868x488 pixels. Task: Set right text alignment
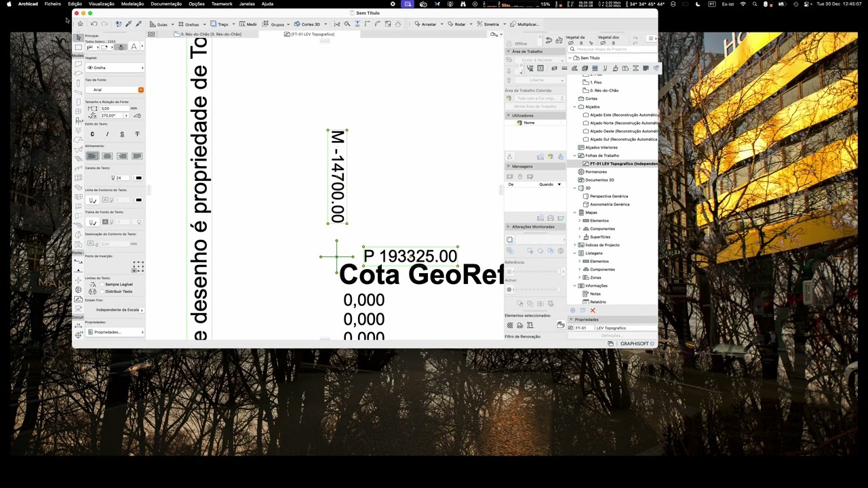(122, 156)
